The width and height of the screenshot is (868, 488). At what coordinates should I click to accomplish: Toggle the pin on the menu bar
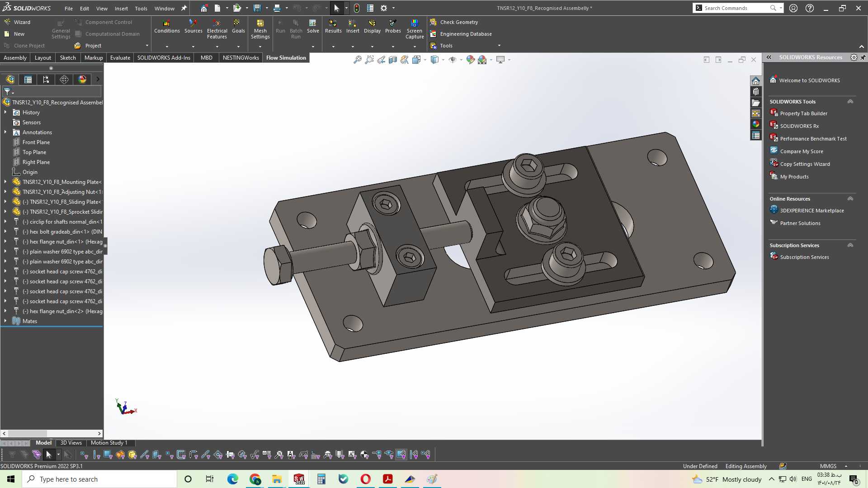184,8
